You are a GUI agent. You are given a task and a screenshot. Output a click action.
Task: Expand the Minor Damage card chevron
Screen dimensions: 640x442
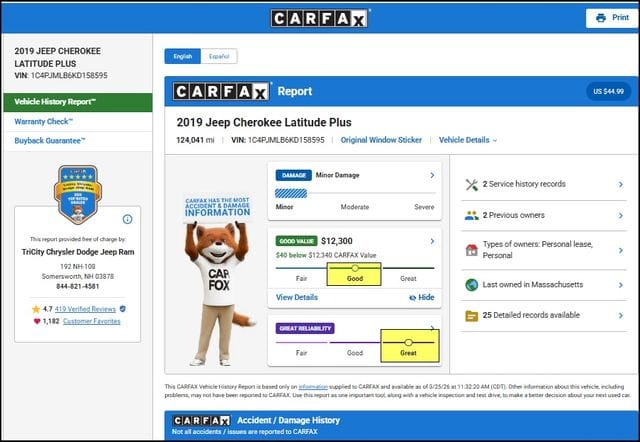coord(432,175)
